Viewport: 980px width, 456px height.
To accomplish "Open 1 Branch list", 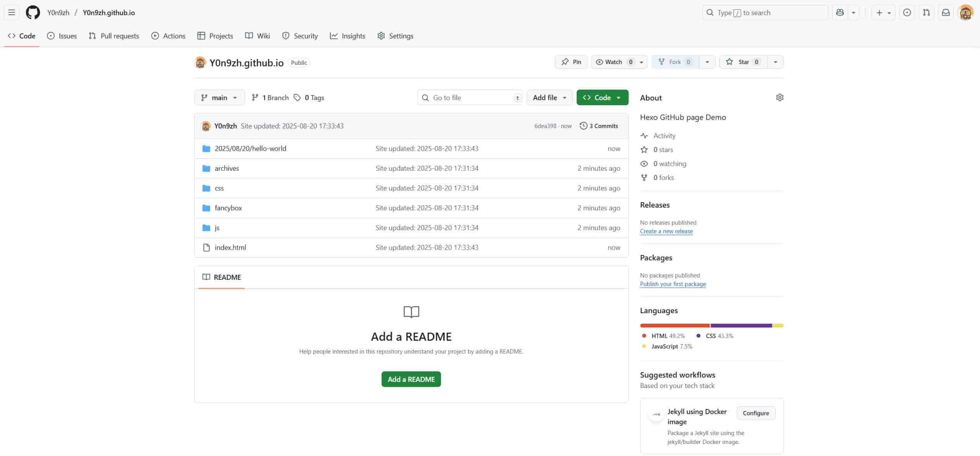I will pos(270,97).
